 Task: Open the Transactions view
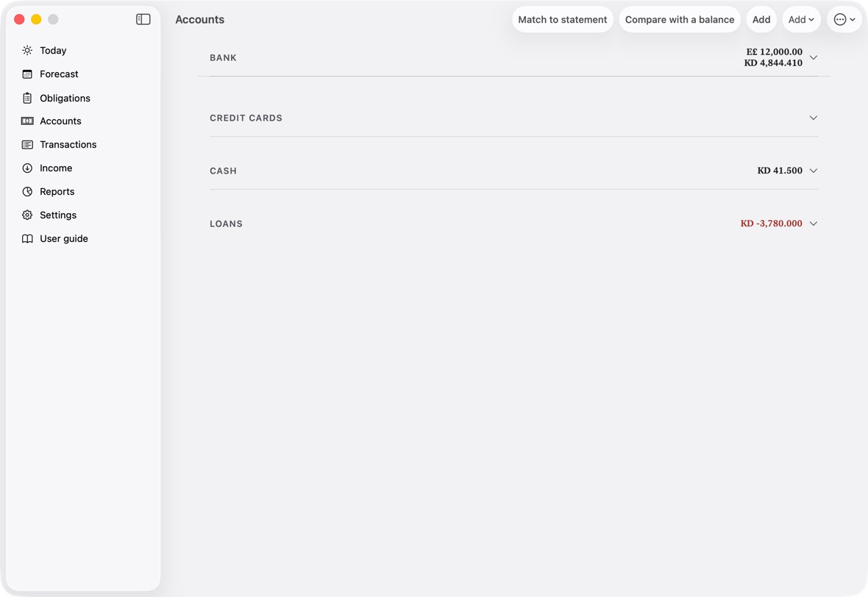68,144
